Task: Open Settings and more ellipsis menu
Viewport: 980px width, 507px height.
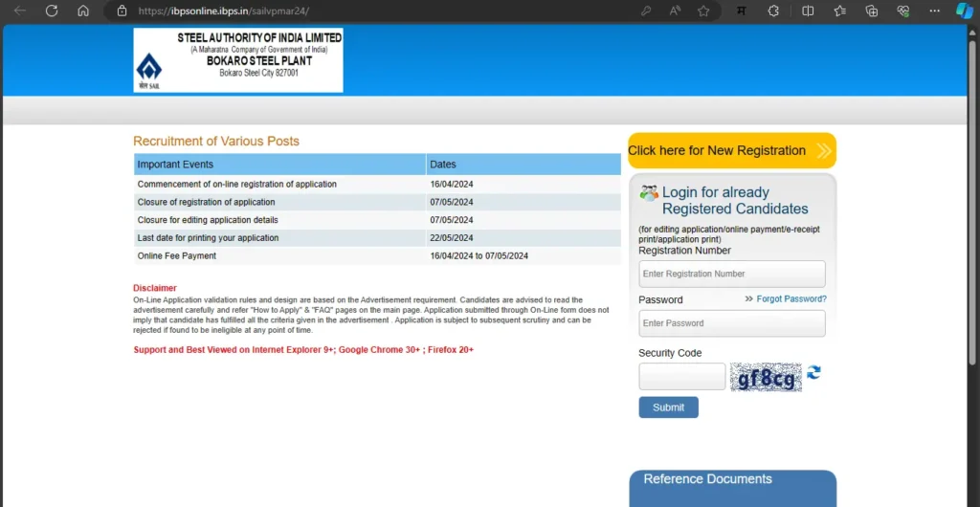Action: 934,11
